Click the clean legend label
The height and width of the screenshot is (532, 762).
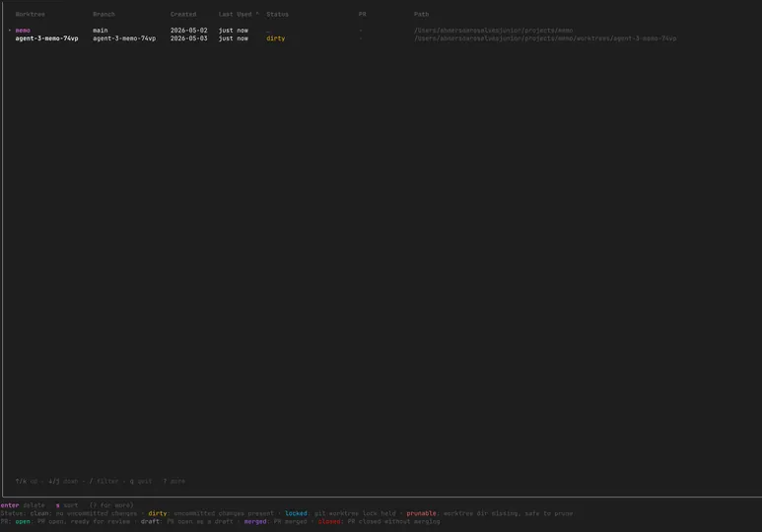tap(39, 513)
